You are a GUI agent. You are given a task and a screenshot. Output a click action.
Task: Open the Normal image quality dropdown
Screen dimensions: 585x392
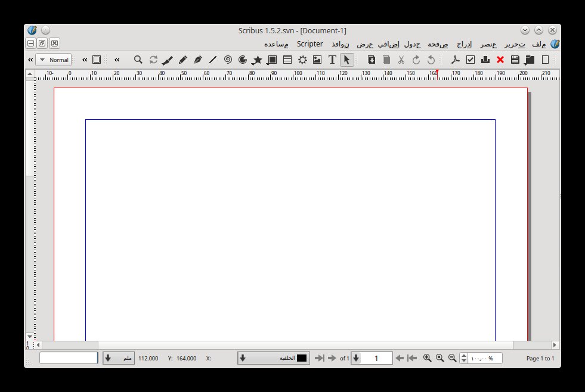click(54, 60)
